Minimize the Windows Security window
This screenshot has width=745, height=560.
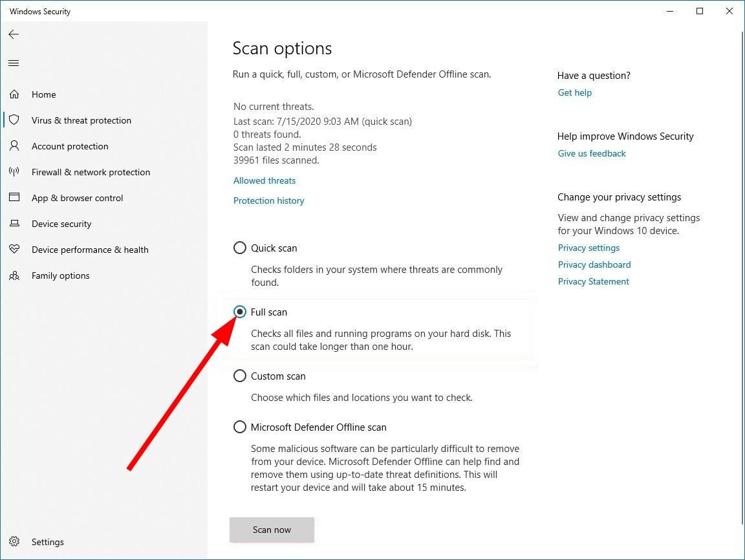point(670,11)
